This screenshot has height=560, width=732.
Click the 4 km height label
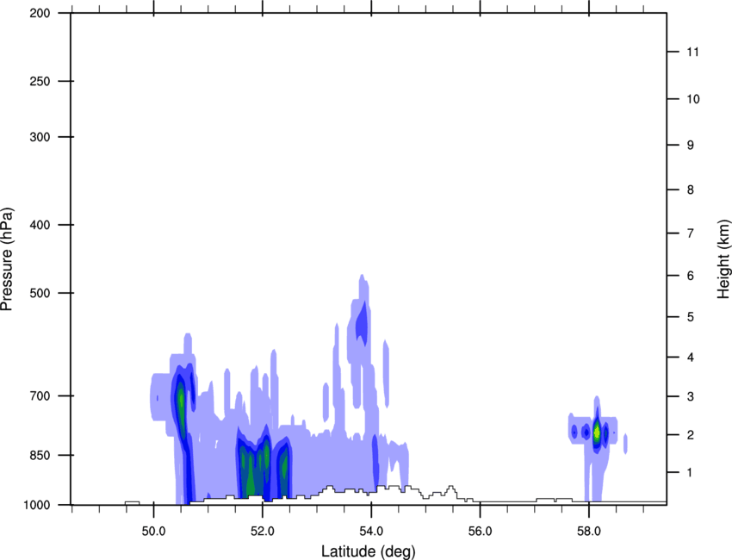pyautogui.click(x=691, y=358)
